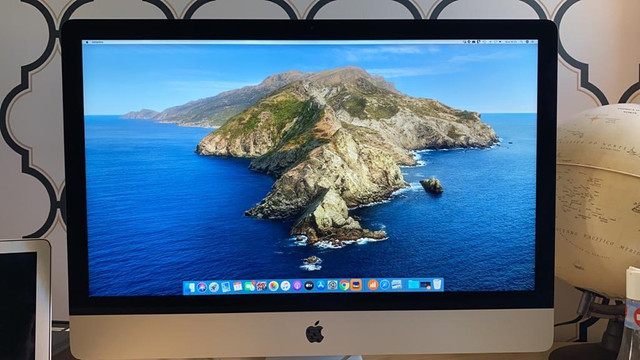Open Safari compass icon in Dock
Viewport: 640px width, 360px height.
385,285
